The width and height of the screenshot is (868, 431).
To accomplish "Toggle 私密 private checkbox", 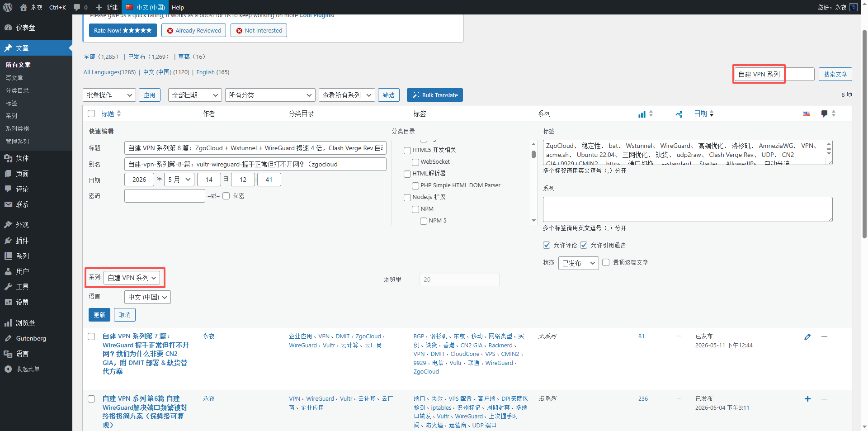I will point(226,196).
